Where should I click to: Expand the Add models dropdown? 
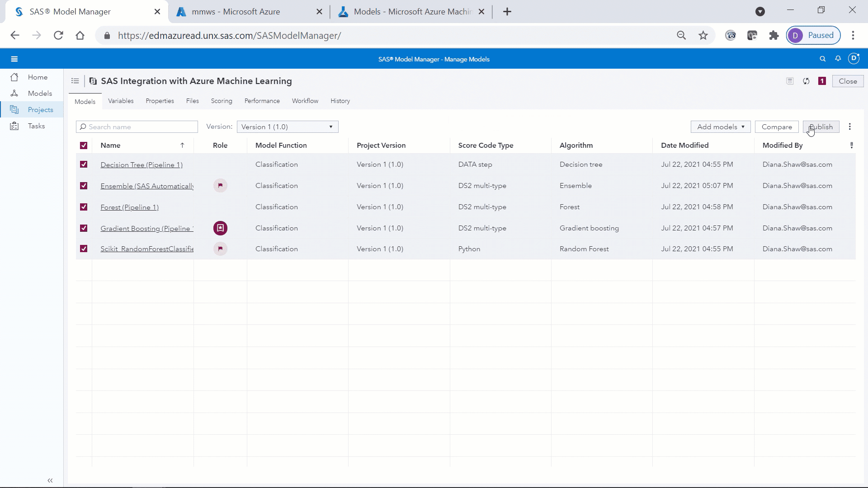tap(720, 127)
